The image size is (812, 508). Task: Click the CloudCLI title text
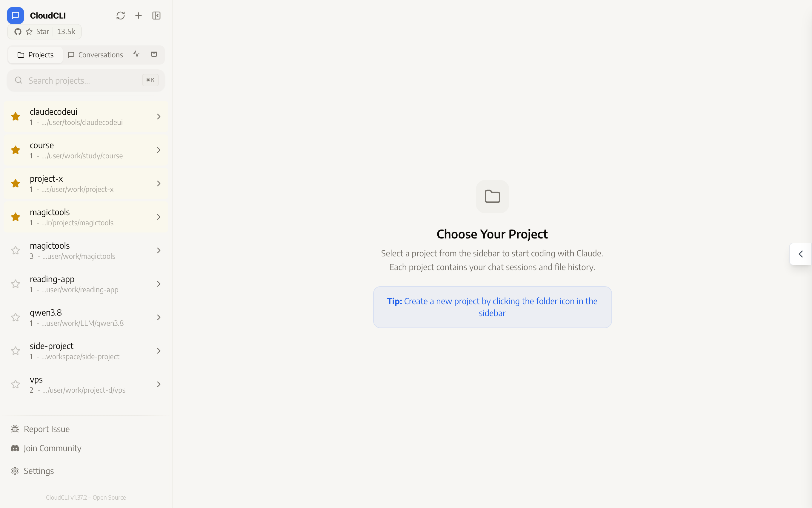[x=48, y=16]
